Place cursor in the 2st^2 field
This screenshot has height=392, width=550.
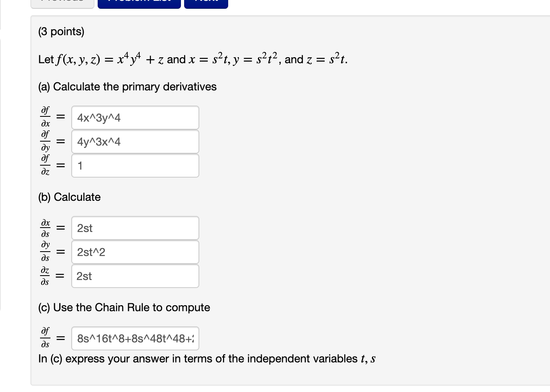[135, 252]
